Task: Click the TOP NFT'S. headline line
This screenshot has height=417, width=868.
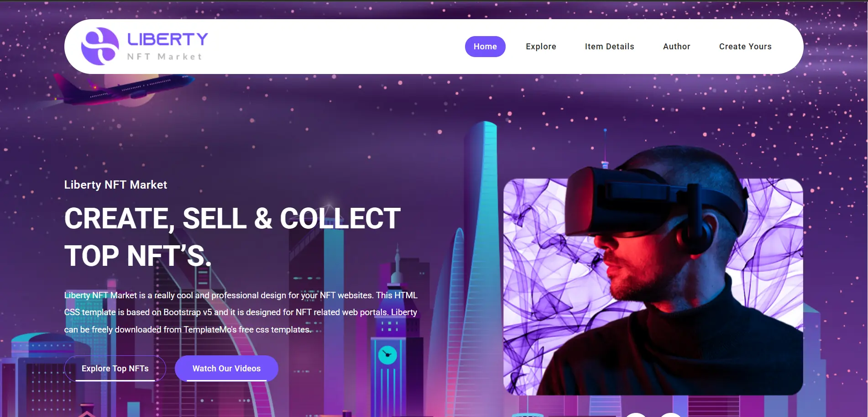Action: [x=138, y=256]
